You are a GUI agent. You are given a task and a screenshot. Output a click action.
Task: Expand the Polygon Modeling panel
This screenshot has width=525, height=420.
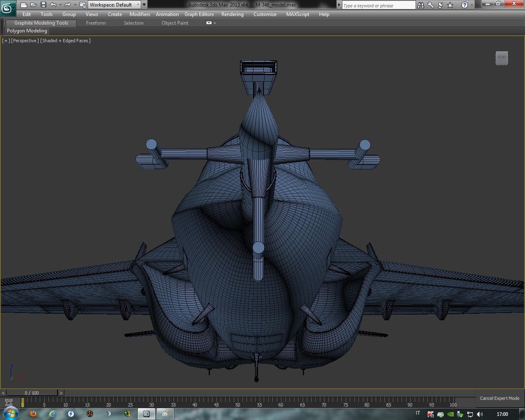[x=27, y=31]
